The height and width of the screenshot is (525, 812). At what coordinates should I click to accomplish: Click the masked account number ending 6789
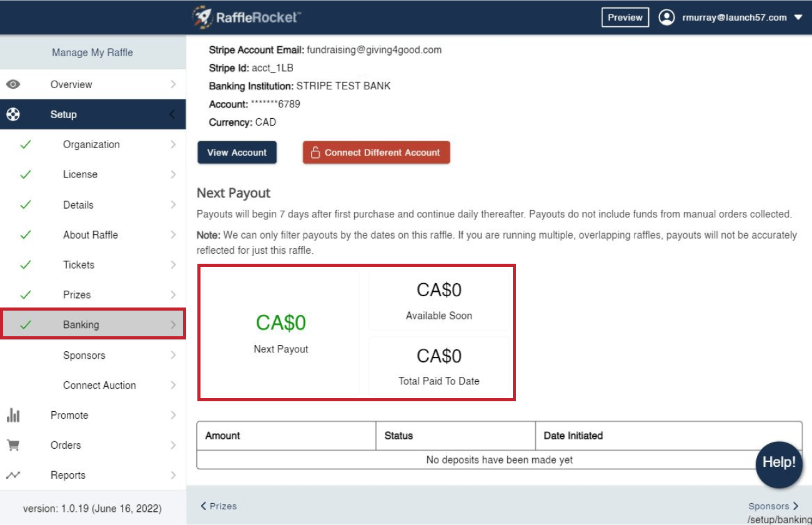[x=275, y=104]
